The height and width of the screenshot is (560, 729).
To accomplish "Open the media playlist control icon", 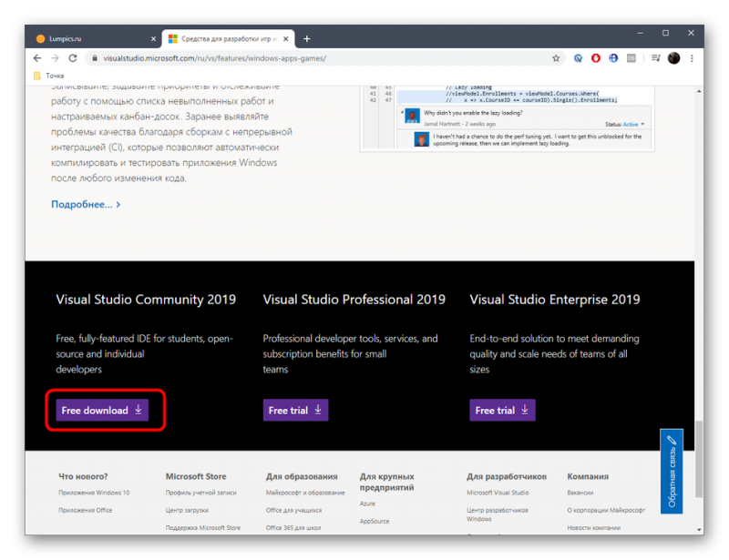I will point(655,58).
